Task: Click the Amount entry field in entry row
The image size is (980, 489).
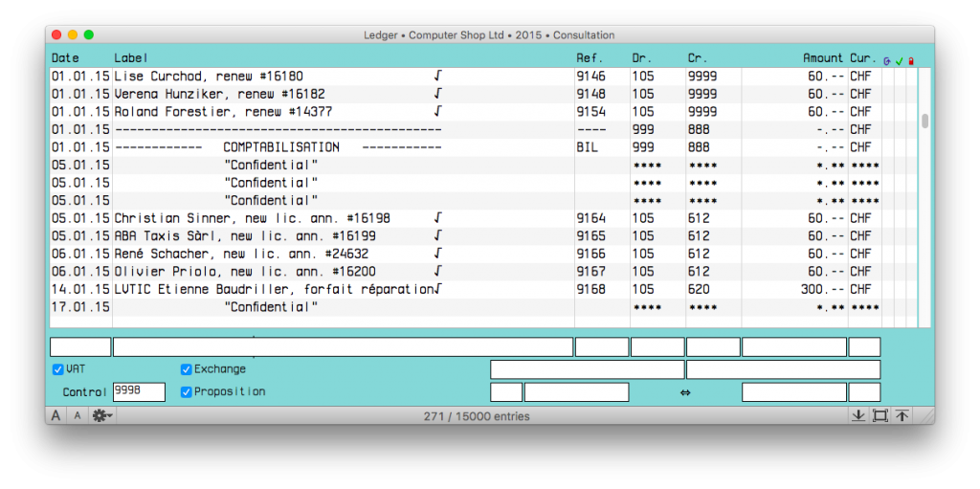Action: pos(794,347)
